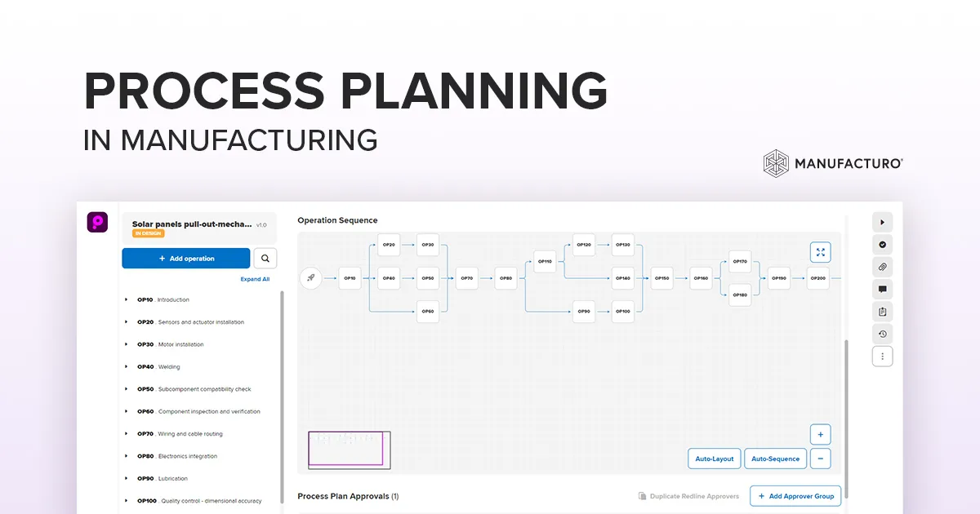Screen dimensions: 980x514
Task: Enter fullscreen view of the Operation Sequence
Action: [x=820, y=252]
